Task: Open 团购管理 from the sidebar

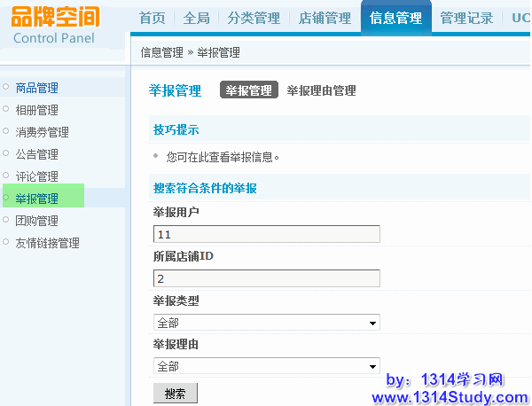Action: 37,221
